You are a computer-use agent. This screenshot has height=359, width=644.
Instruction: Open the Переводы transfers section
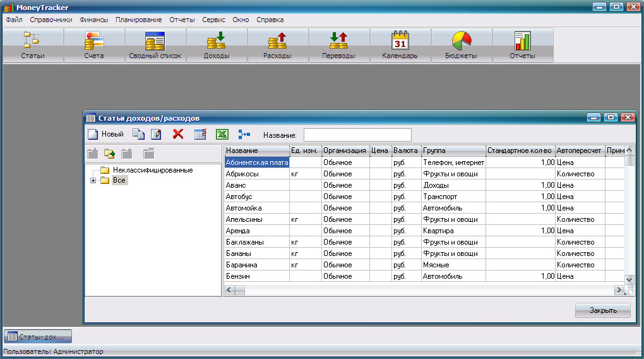click(338, 46)
